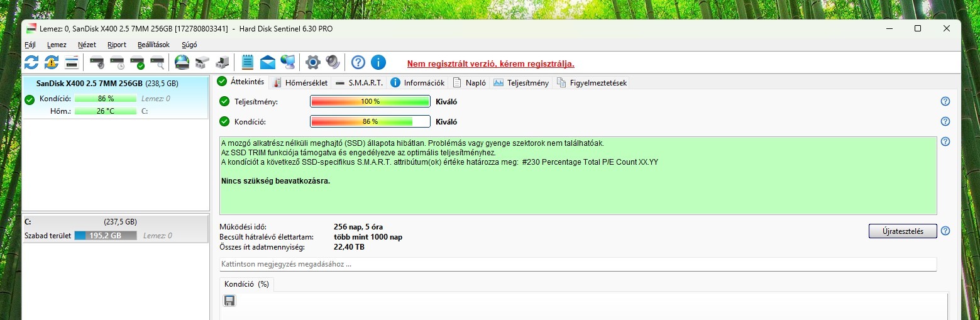Select SanDisk X400 disk in the left panel
The width and height of the screenshot is (980, 320).
point(116,97)
